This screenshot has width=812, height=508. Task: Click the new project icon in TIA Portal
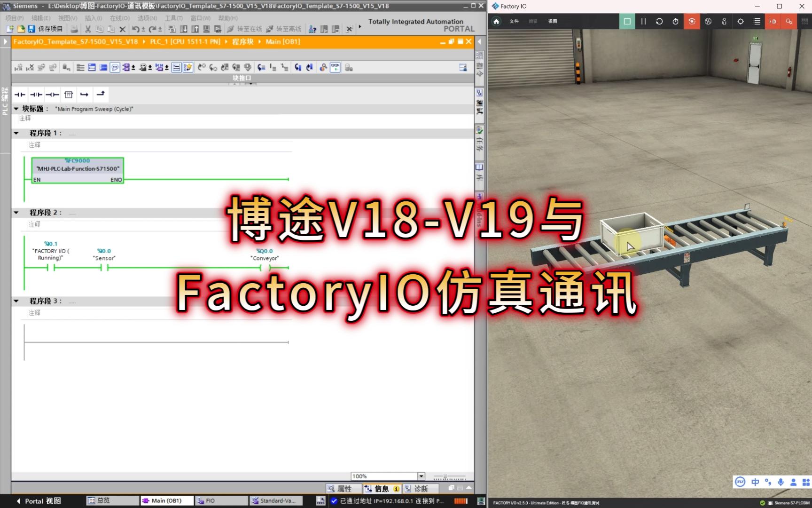coord(10,29)
